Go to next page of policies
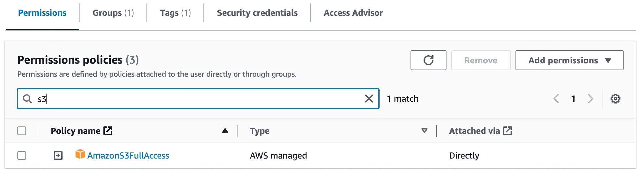 [x=590, y=99]
